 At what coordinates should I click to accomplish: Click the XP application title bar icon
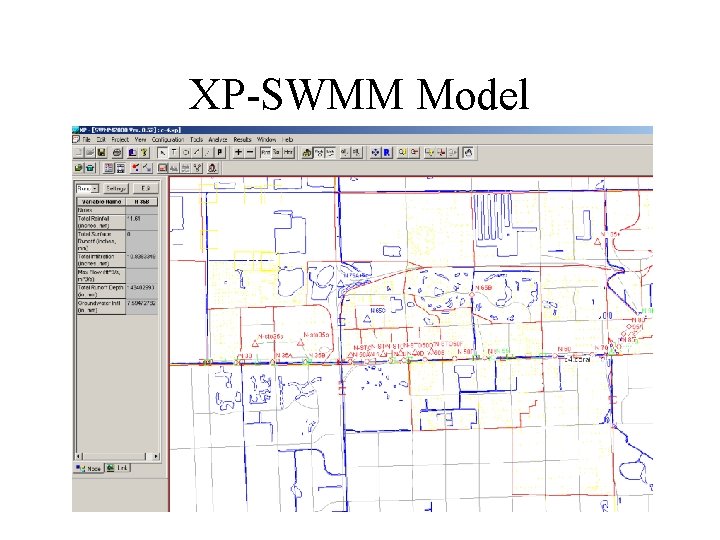[76, 130]
